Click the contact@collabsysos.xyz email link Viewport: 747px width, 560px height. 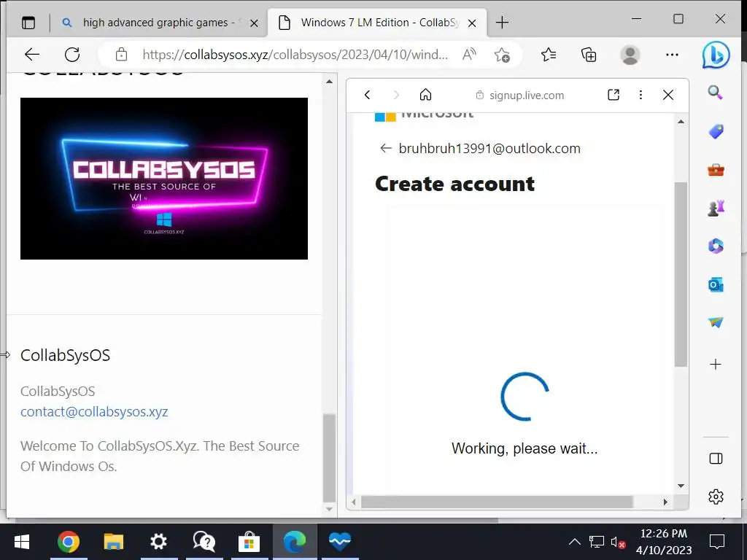click(x=94, y=411)
